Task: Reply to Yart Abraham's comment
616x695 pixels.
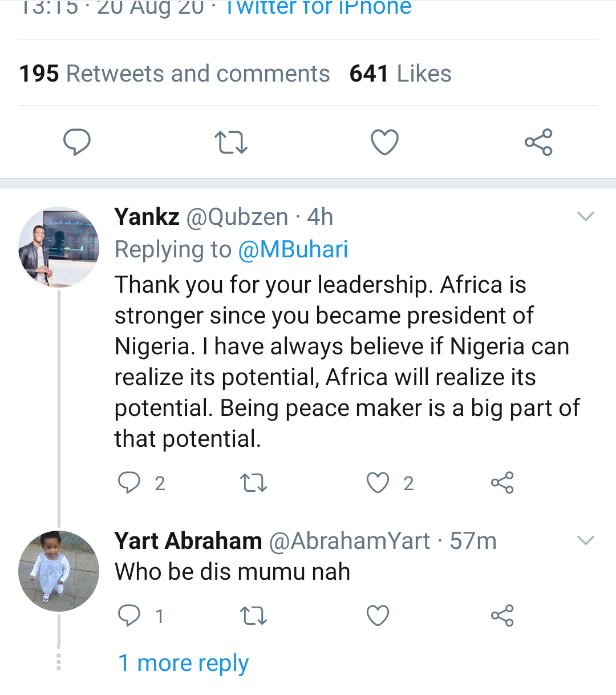Action: (x=129, y=616)
